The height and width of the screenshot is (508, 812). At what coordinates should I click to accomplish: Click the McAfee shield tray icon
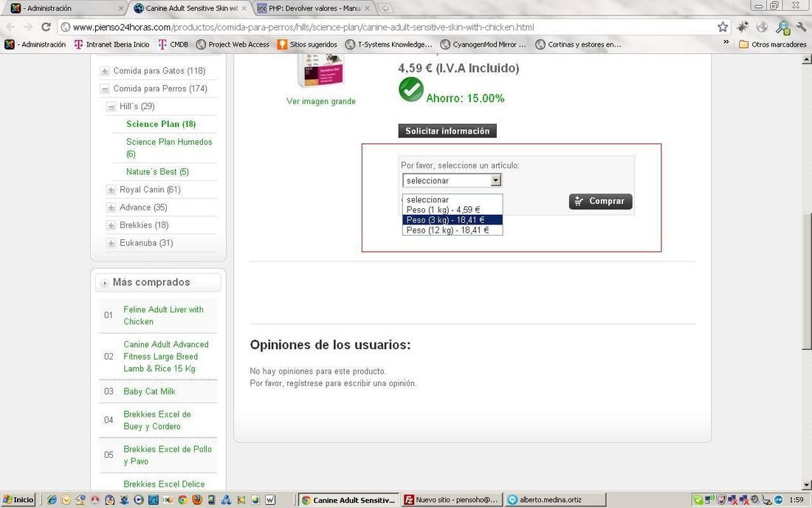tap(721, 500)
